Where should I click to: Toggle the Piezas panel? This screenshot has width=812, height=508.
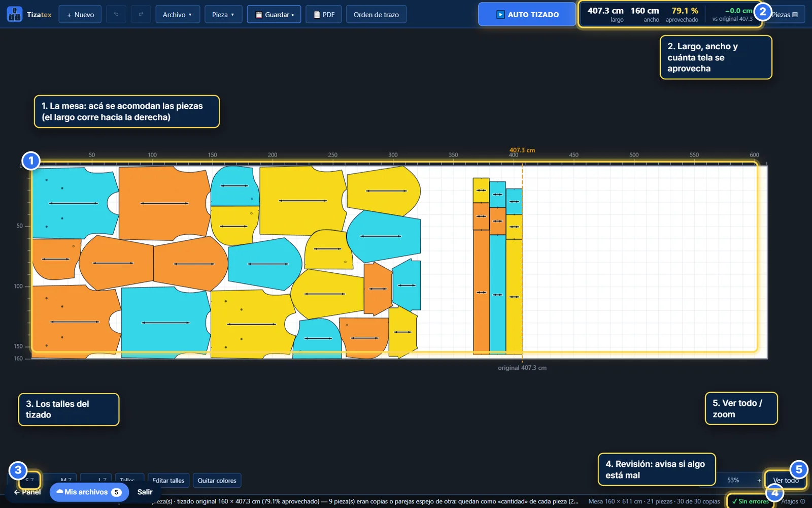tap(785, 15)
